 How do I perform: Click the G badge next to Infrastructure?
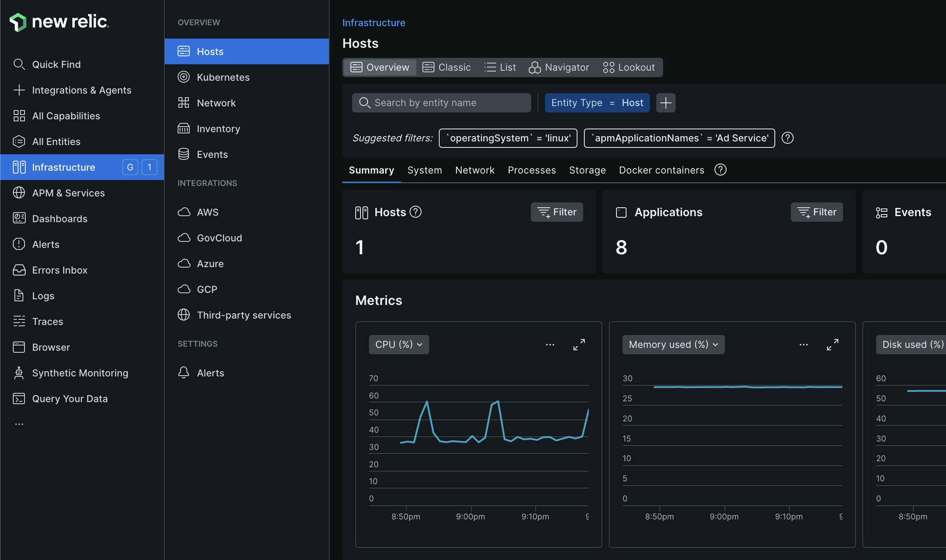(130, 167)
